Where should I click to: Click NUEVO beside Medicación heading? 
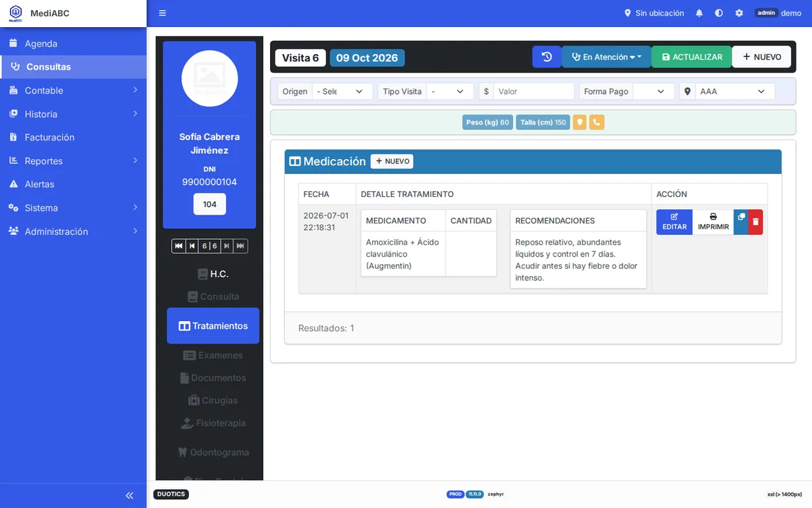coord(392,161)
